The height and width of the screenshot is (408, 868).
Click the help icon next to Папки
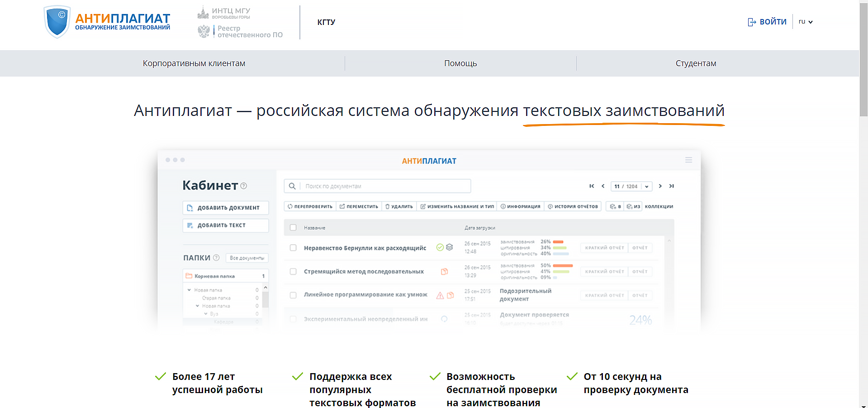point(216,258)
